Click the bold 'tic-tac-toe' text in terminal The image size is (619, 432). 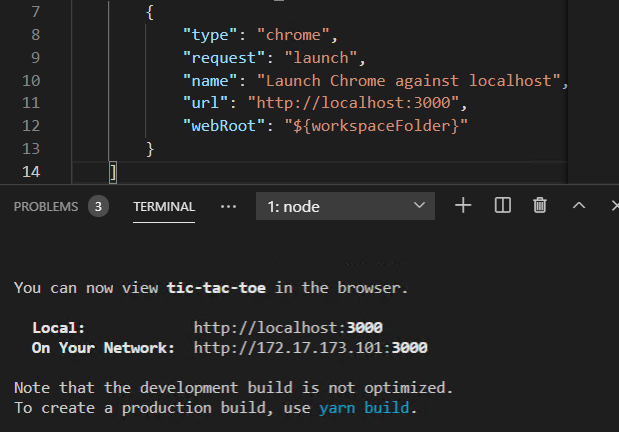(x=216, y=288)
